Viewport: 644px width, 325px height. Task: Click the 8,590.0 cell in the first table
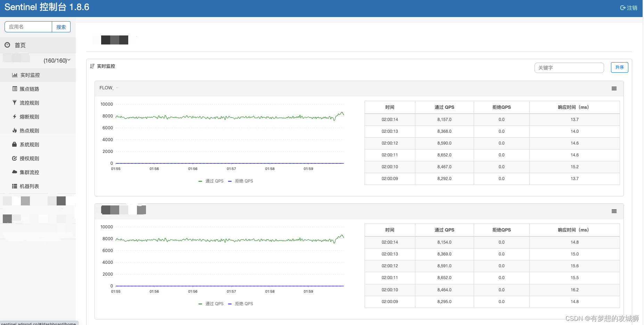point(444,143)
